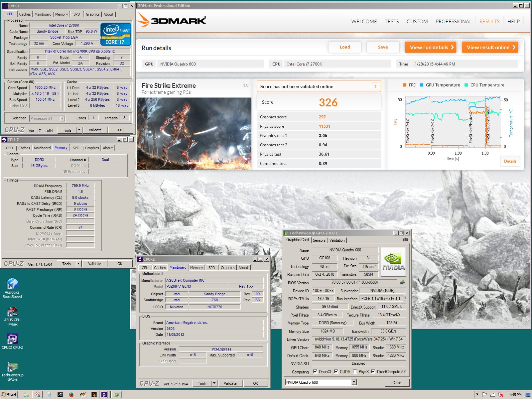The height and width of the screenshot is (399, 532).
Task: Click the Details button under the chart
Action: coord(510,161)
